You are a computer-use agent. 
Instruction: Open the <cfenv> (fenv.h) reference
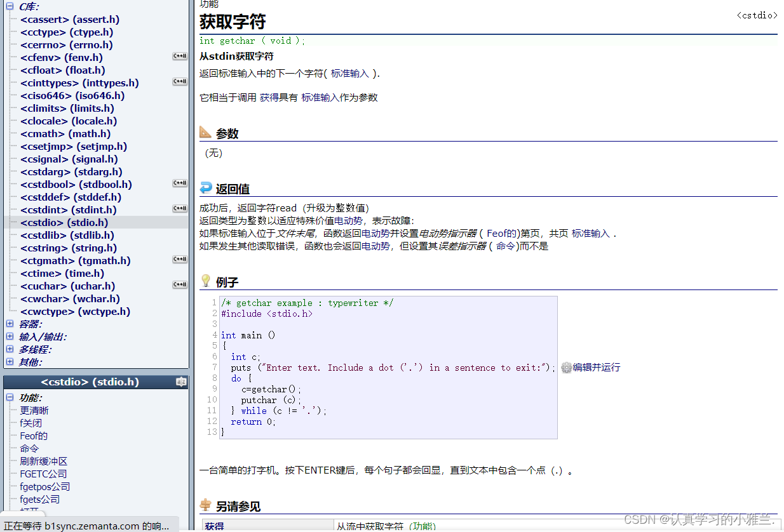pos(61,58)
